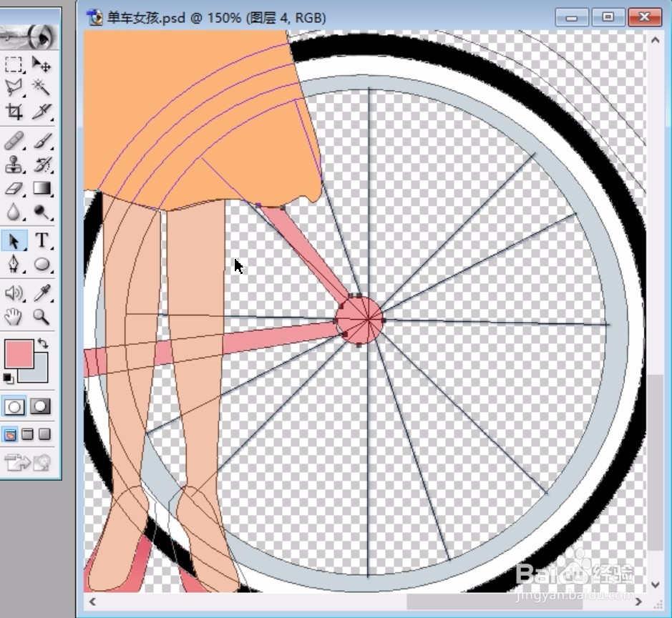The height and width of the screenshot is (618, 672).
Task: Open the light gray background color picker
Action: 39,373
